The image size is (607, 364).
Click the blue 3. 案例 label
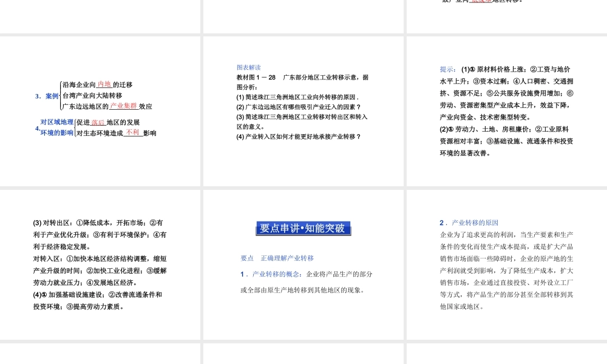point(47,96)
